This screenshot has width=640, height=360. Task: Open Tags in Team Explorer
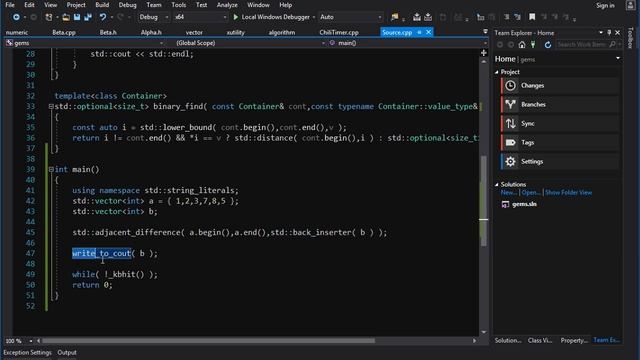pyautogui.click(x=560, y=142)
